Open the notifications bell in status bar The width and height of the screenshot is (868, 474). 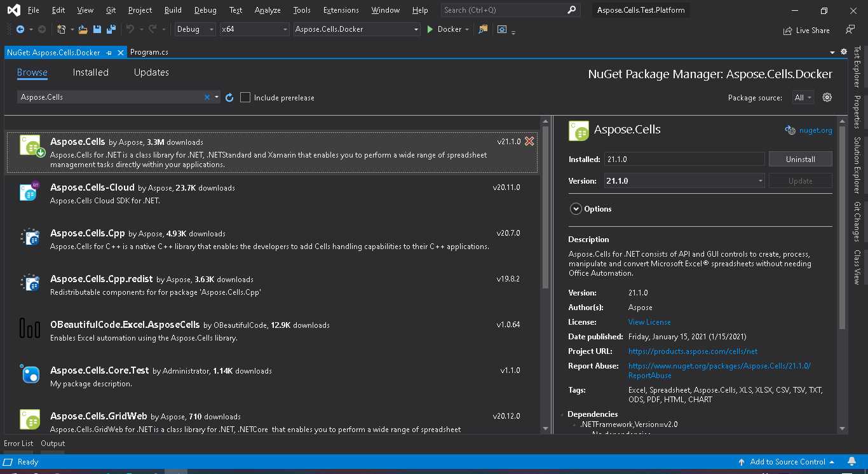pyautogui.click(x=851, y=462)
